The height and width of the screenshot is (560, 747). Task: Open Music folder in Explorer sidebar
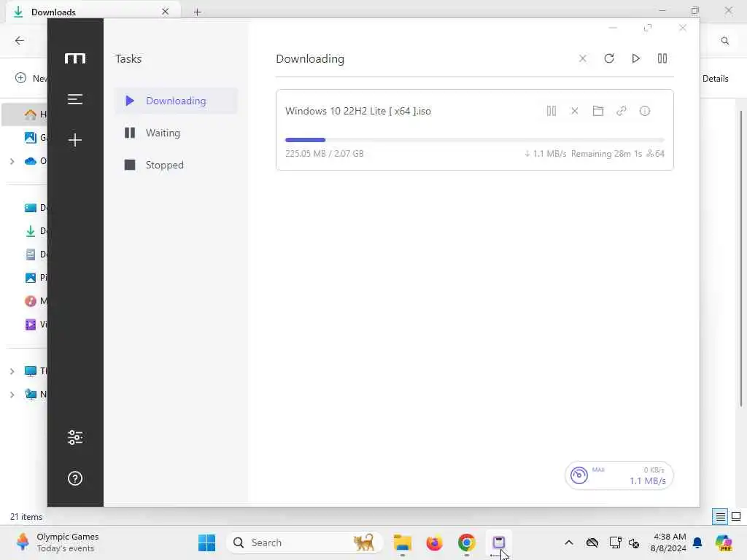[35, 301]
